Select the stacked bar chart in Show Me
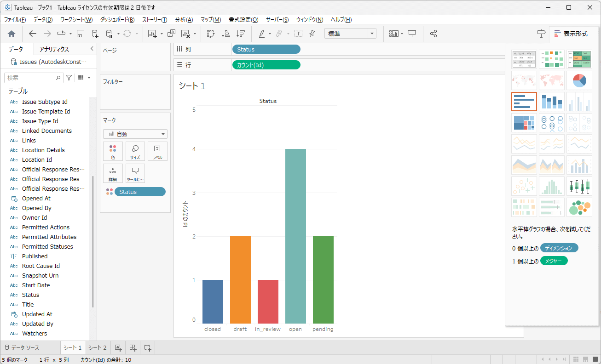 pyautogui.click(x=552, y=102)
